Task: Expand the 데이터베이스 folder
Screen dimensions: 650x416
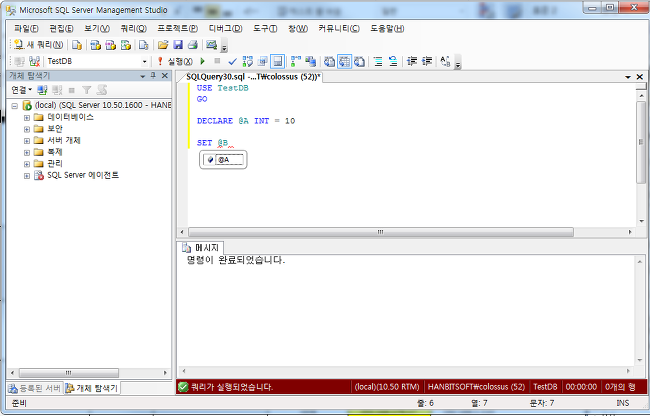Action: [27, 118]
